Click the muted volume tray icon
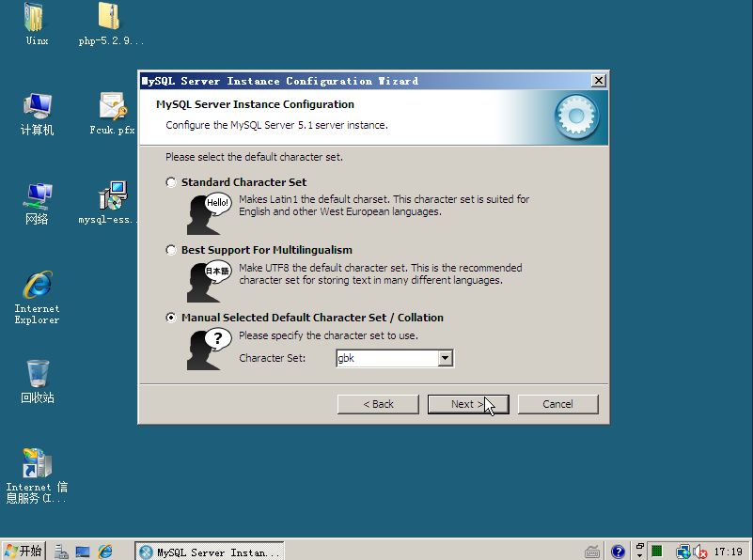The height and width of the screenshot is (560, 753). 700,552
